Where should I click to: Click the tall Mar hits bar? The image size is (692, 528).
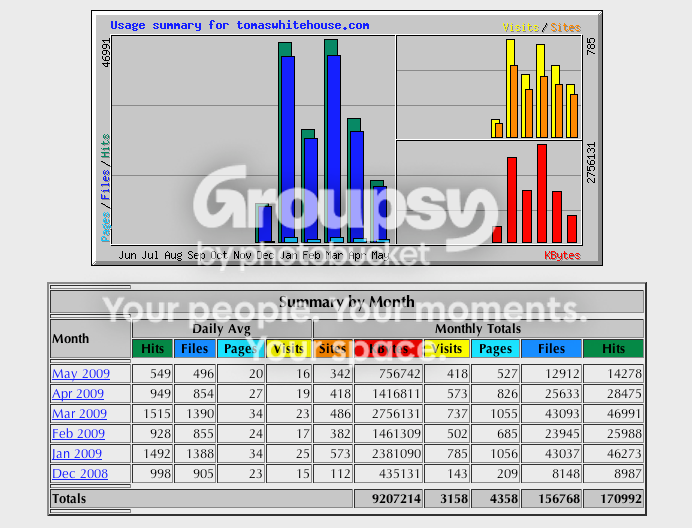331,47
